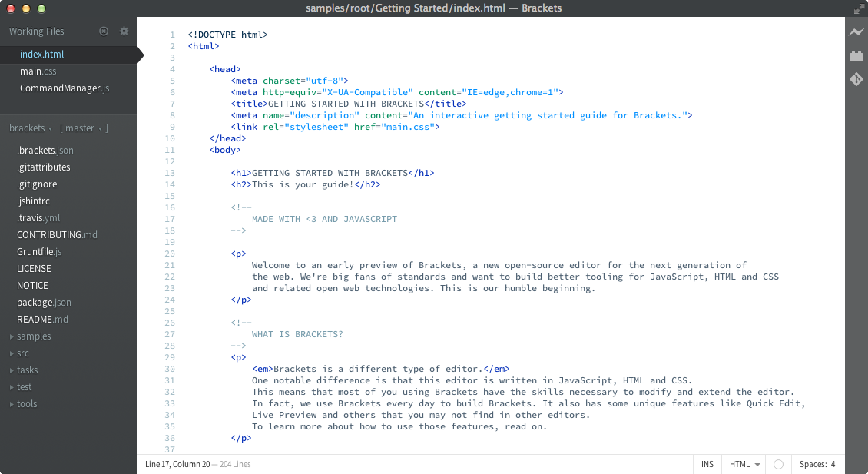Click "Brackets is a different type" em line
The width and height of the screenshot is (868, 474).
(x=381, y=369)
